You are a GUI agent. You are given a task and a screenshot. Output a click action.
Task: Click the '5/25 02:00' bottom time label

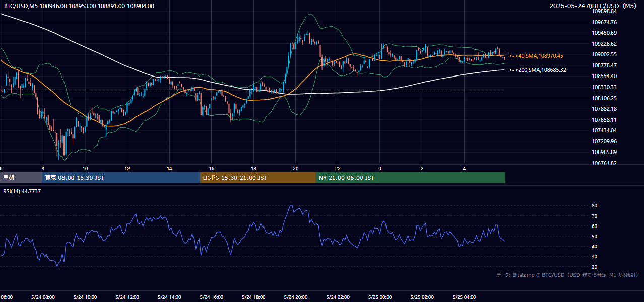(x=422, y=297)
